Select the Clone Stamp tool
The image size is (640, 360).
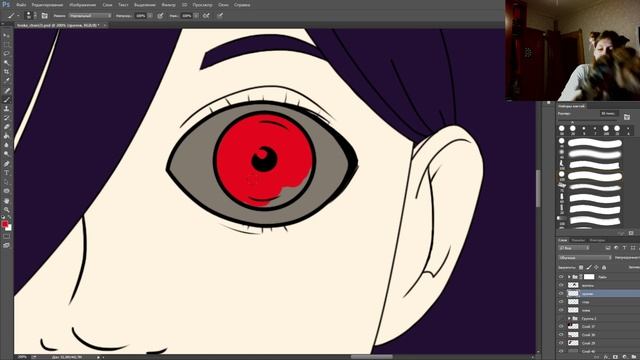tap(7, 109)
